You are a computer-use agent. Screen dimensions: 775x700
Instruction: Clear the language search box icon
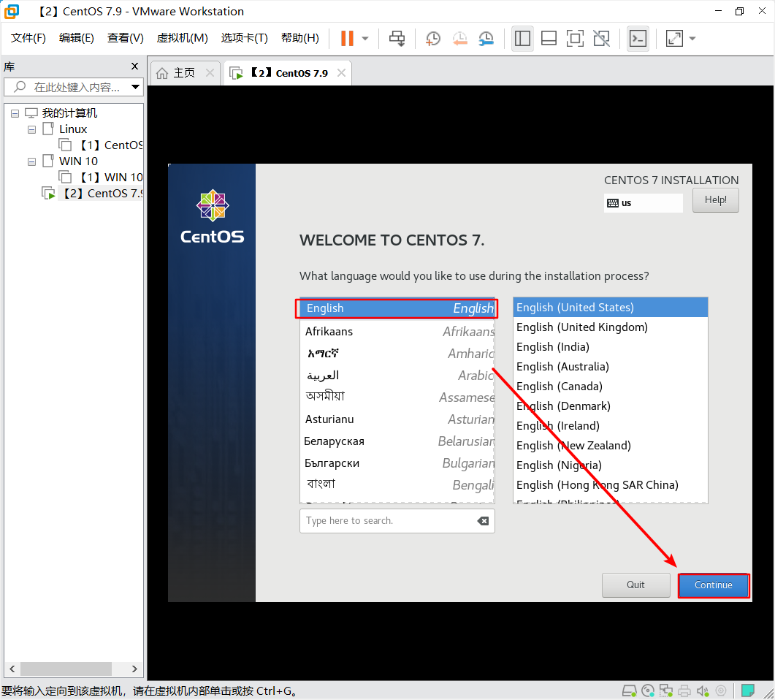coord(483,520)
